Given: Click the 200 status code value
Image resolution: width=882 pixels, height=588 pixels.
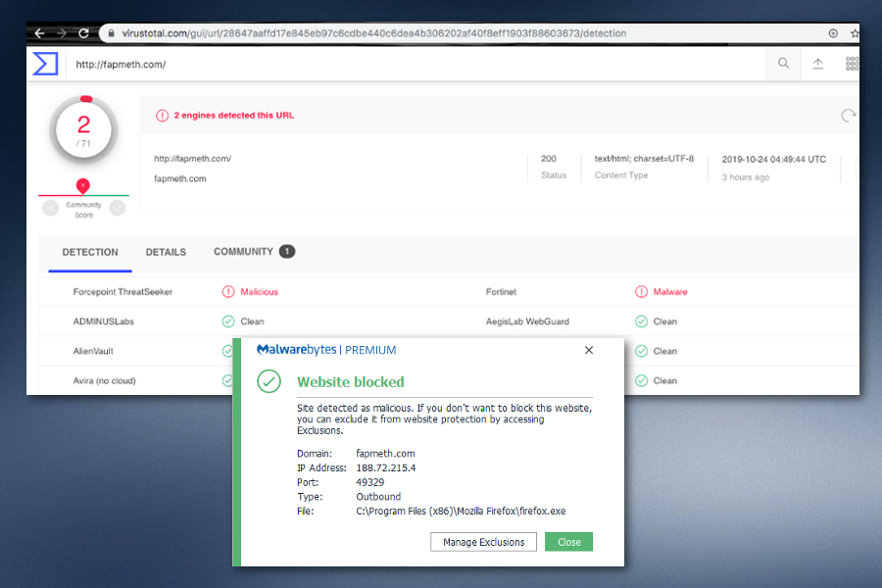Looking at the screenshot, I should point(549,159).
